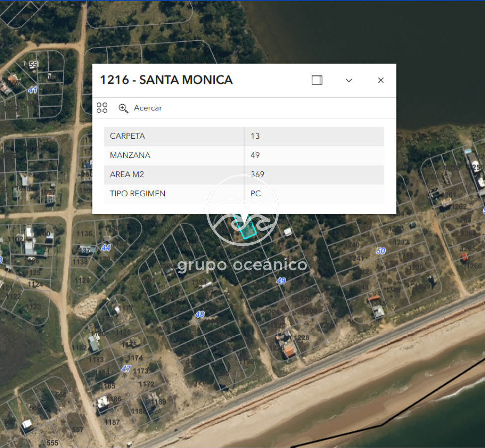Screen dimensions: 485x448
Task: Select the CARPETA value 13
Action: [x=255, y=136]
